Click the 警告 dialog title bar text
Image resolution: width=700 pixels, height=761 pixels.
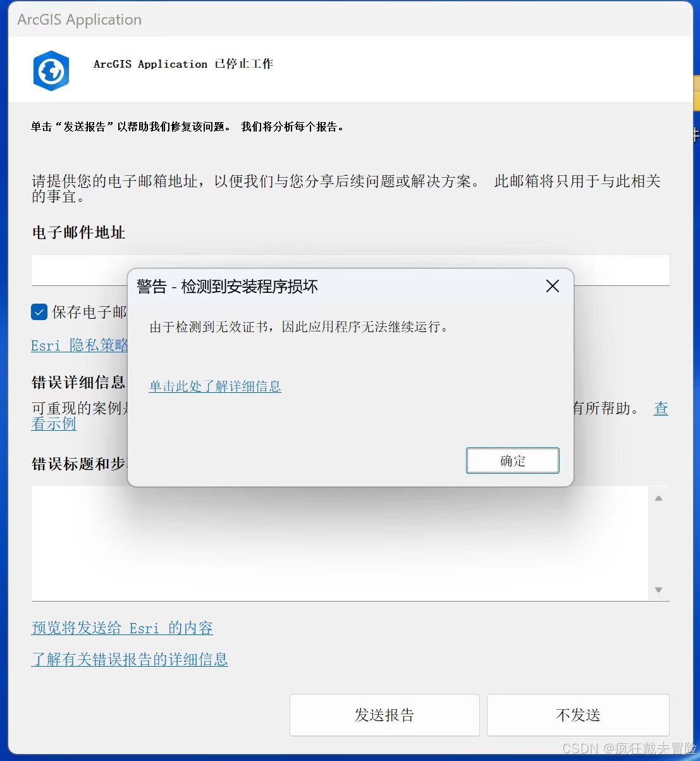[228, 287]
